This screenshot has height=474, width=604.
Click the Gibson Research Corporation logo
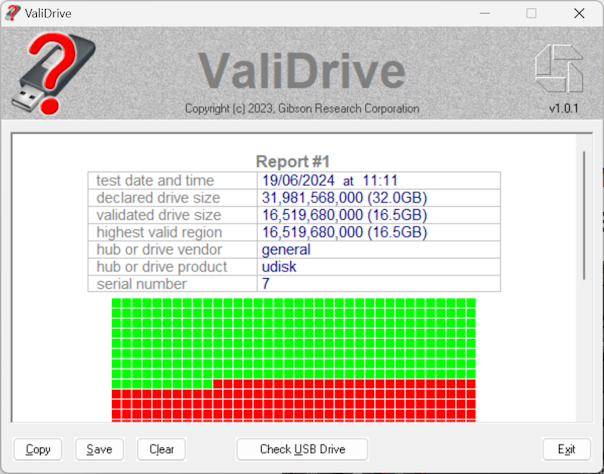pos(557,70)
